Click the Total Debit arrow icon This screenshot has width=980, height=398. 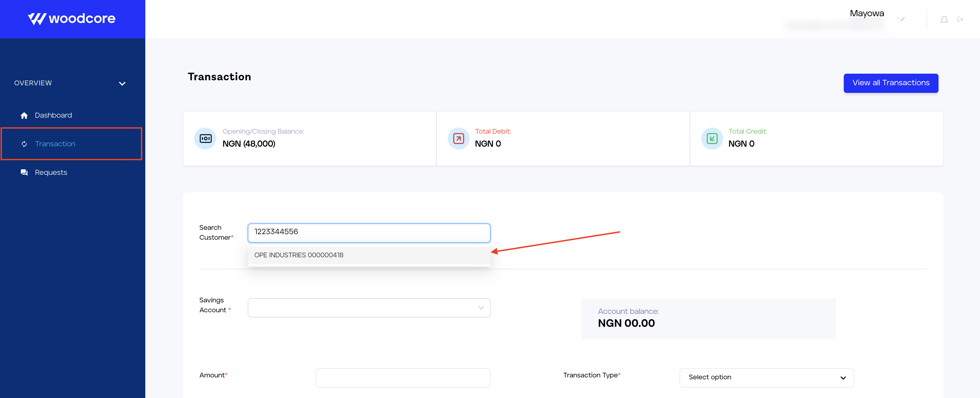[456, 138]
